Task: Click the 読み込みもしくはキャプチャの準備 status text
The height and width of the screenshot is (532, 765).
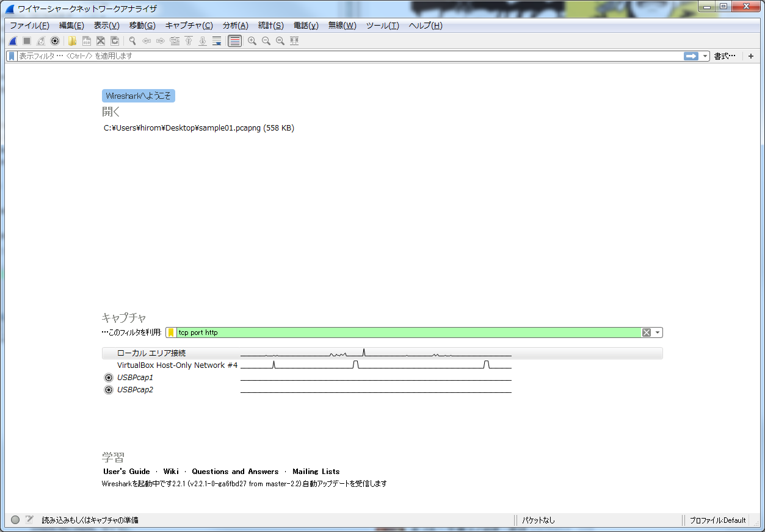Action: pos(90,520)
